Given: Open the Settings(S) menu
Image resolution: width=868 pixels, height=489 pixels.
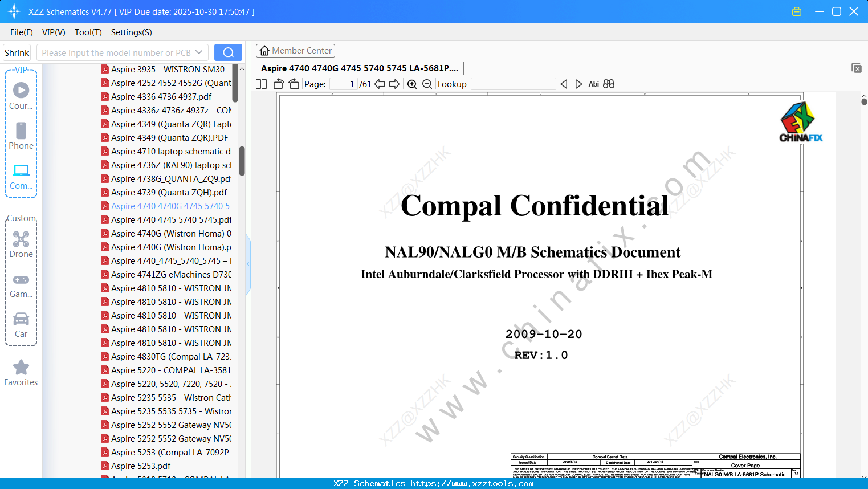Looking at the screenshot, I should tap(132, 32).
